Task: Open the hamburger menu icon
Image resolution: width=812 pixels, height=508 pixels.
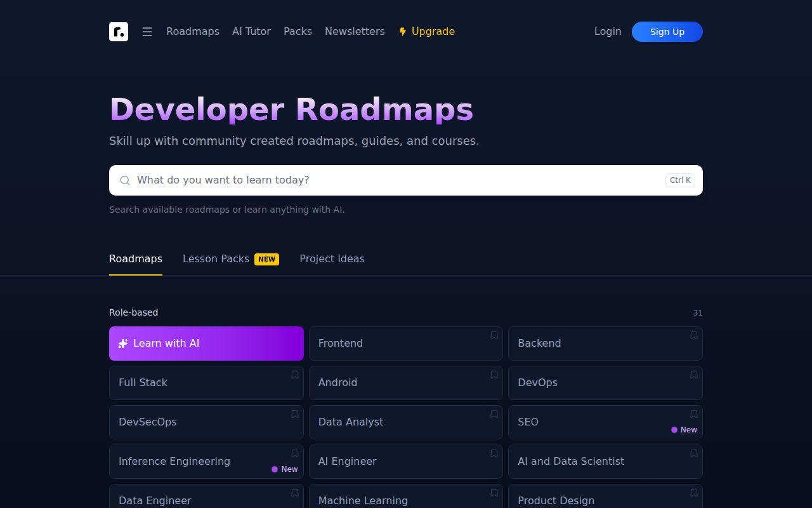Action: pos(147,32)
